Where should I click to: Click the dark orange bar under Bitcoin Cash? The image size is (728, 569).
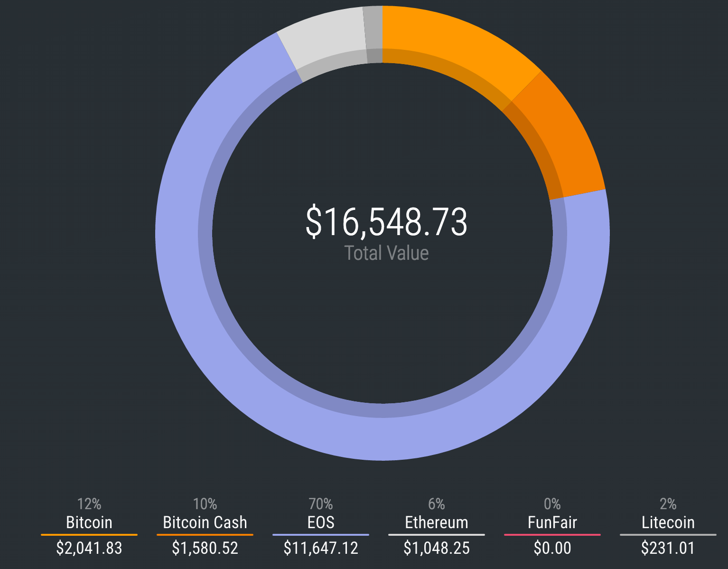coord(205,535)
